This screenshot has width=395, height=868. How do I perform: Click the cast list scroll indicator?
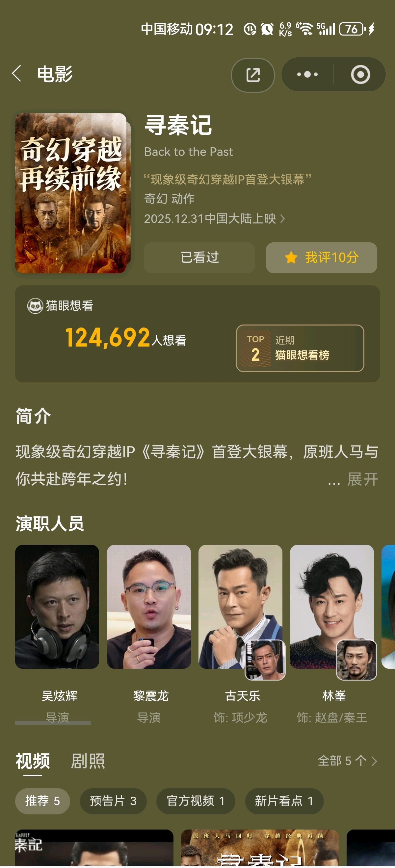[53, 723]
